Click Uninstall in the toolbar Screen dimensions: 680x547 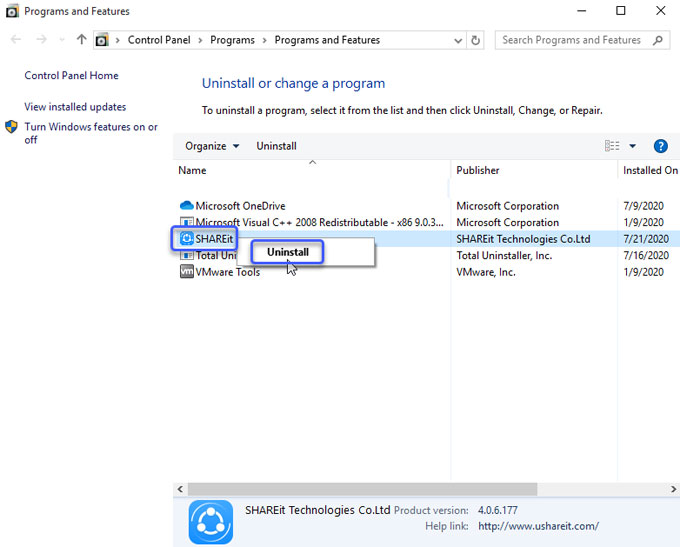point(276,146)
